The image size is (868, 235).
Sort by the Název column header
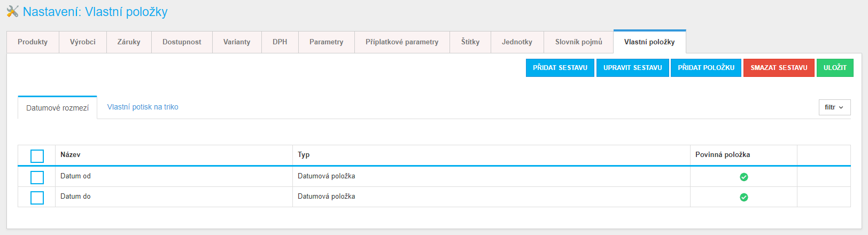coord(71,154)
